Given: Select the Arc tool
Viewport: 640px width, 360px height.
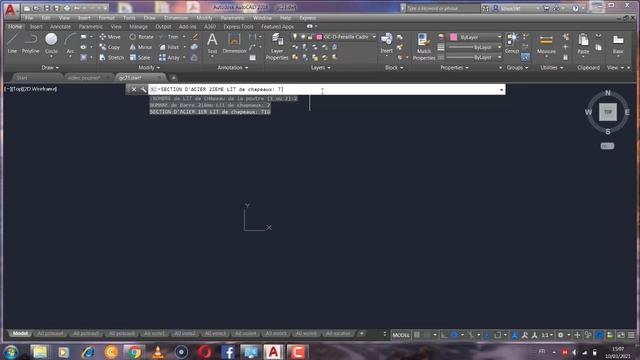Looking at the screenshot, I should tap(70, 43).
